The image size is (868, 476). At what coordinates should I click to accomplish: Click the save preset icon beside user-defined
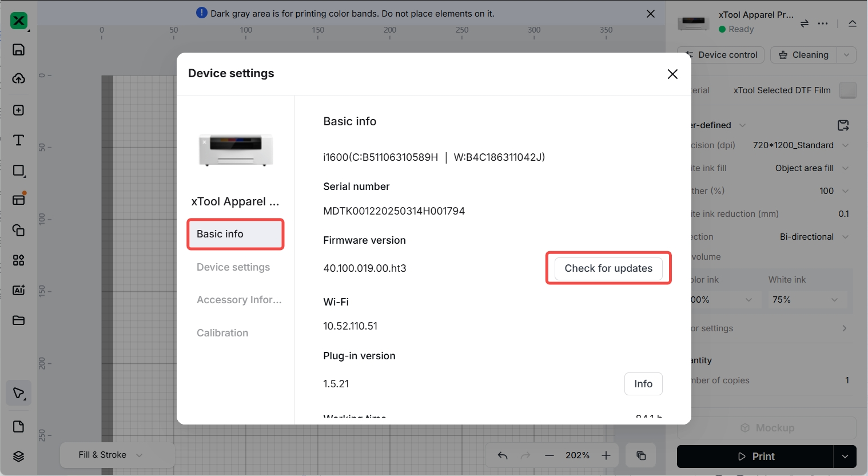coord(843,125)
